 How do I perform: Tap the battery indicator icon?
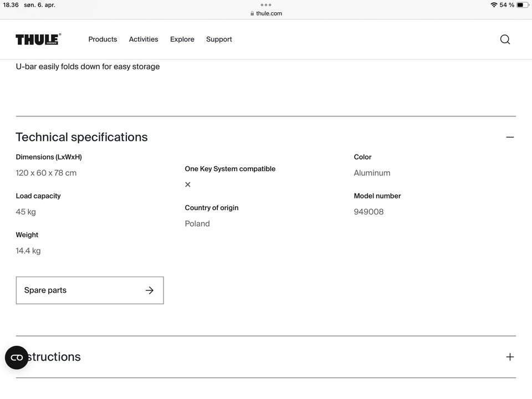(523, 5)
